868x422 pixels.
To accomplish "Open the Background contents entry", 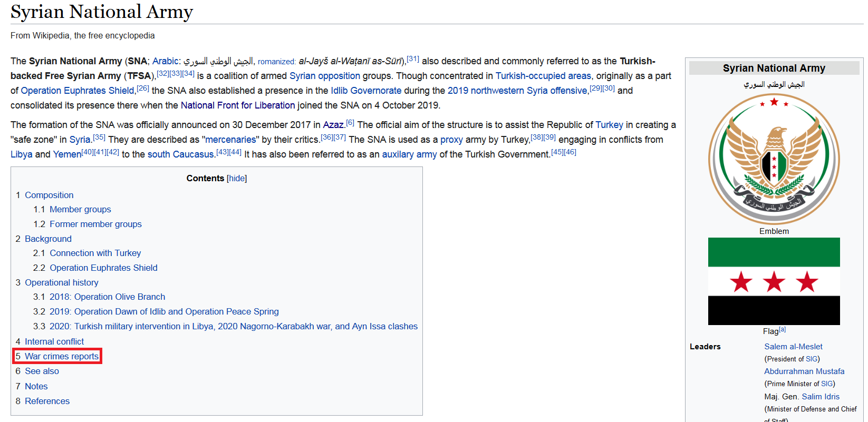I will 48,239.
